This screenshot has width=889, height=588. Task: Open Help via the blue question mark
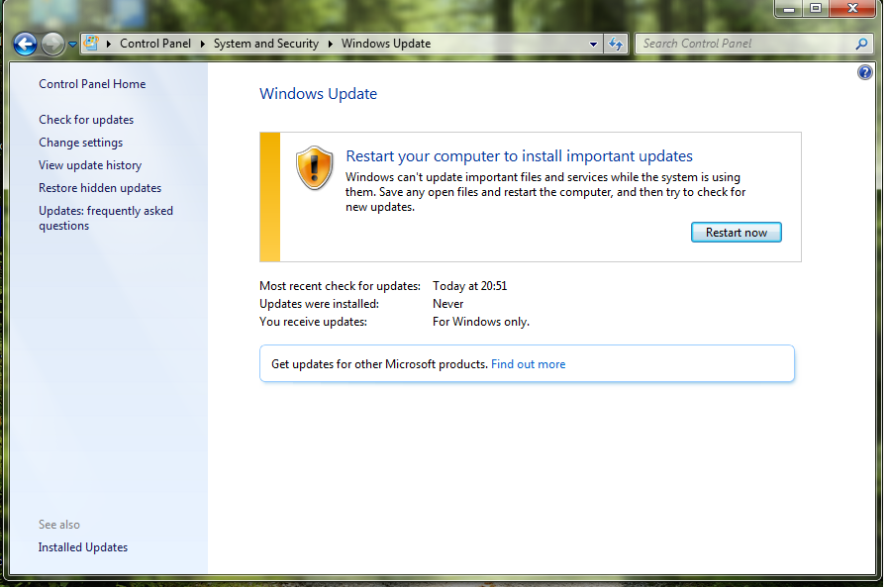tap(864, 72)
